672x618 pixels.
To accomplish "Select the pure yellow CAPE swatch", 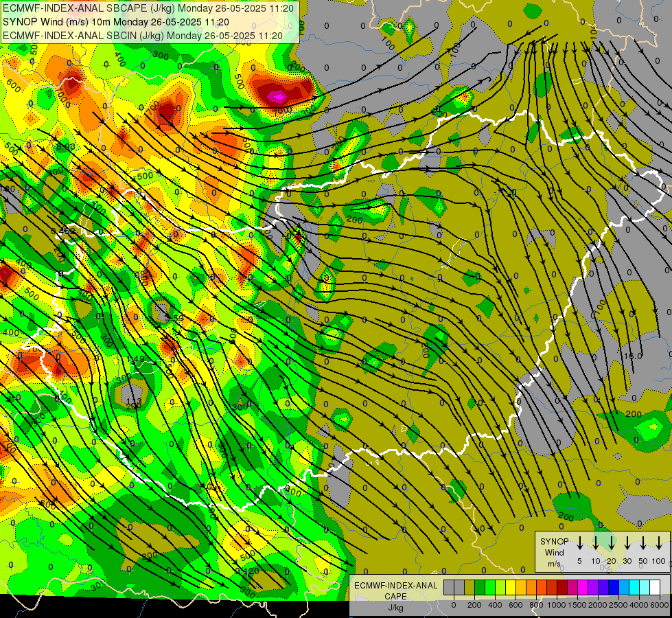I will tap(511, 587).
